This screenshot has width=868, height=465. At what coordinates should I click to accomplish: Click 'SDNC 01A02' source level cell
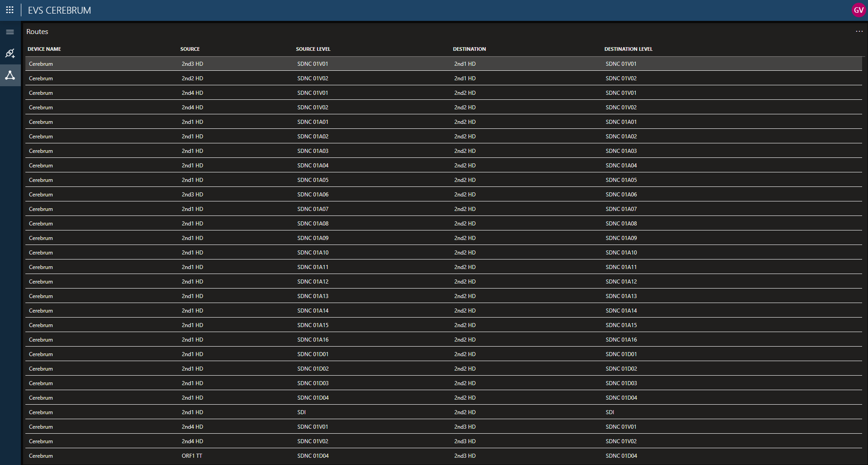tap(313, 137)
